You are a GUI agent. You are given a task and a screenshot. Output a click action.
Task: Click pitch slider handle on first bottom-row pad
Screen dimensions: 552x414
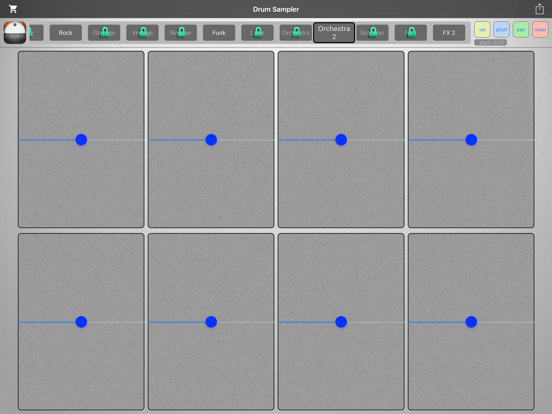pyautogui.click(x=81, y=322)
